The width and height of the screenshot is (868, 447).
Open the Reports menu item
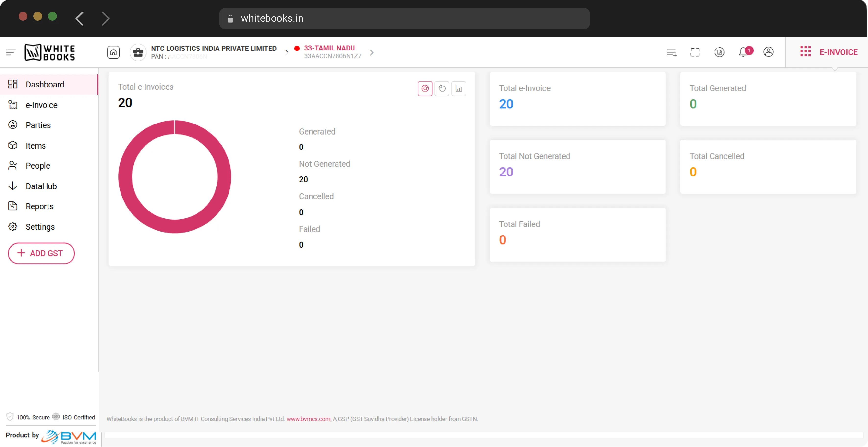click(49, 206)
